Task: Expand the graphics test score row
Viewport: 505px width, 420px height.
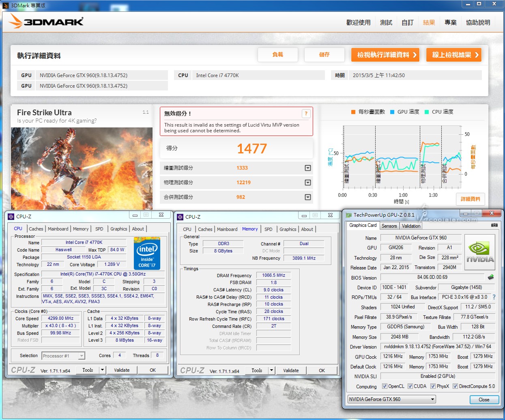Action: (x=308, y=168)
